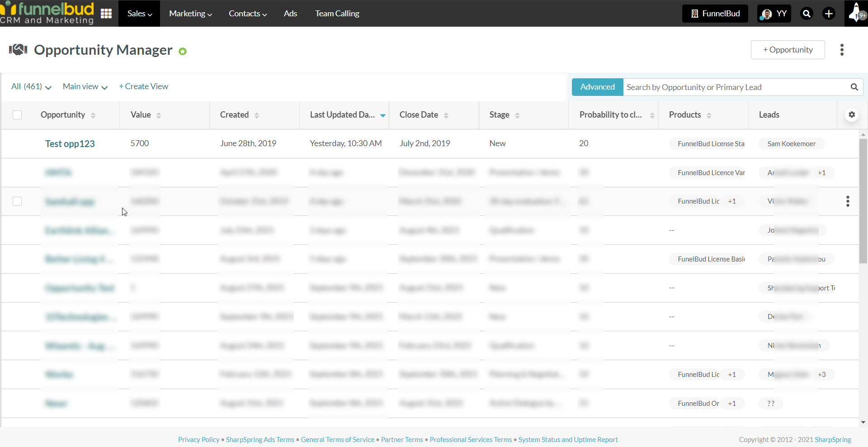
Task: Click the + Opportunity button
Action: pos(788,50)
